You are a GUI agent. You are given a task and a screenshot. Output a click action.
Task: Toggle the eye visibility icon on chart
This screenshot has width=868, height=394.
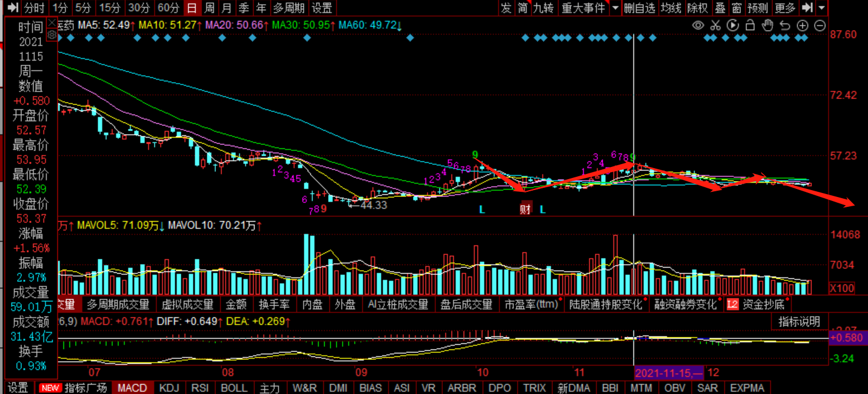pos(698,25)
